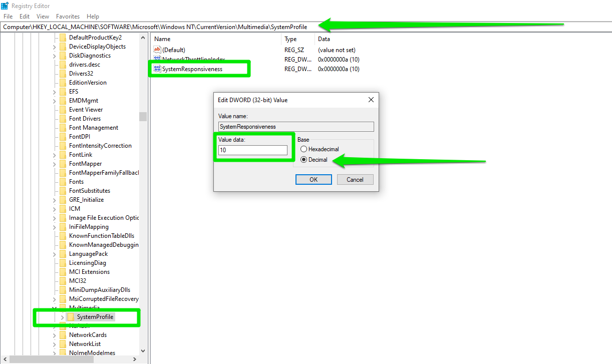Viewport: 612px width, 364px height.
Task: Click the Font Drivers folder icon
Action: (x=63, y=119)
